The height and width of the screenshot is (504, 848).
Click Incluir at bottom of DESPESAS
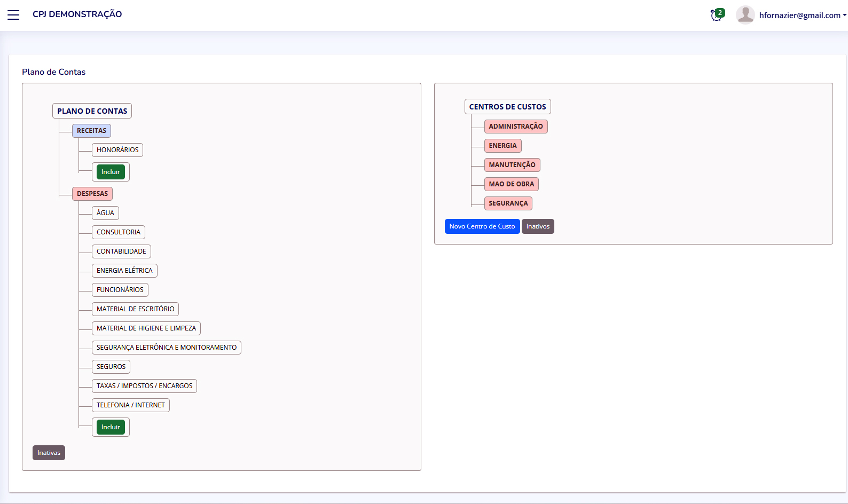111,427
